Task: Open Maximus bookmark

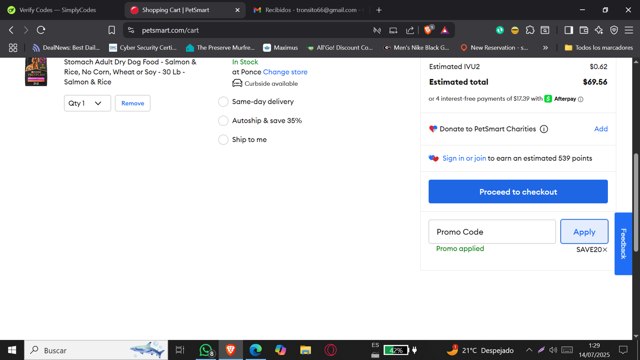Action: pyautogui.click(x=280, y=48)
